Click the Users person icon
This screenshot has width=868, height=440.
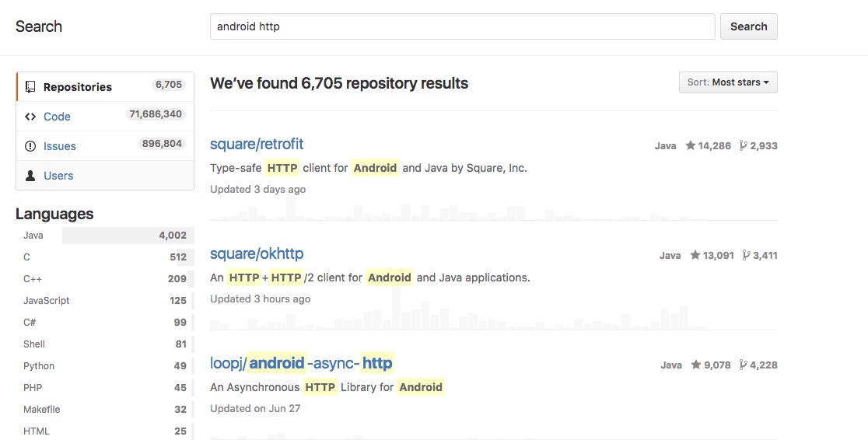[x=30, y=176]
